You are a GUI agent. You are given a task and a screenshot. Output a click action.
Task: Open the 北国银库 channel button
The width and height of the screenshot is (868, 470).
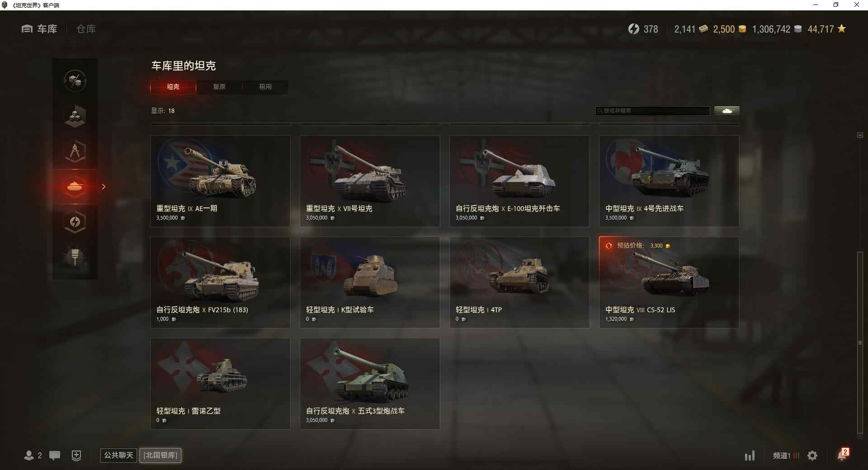pos(160,455)
